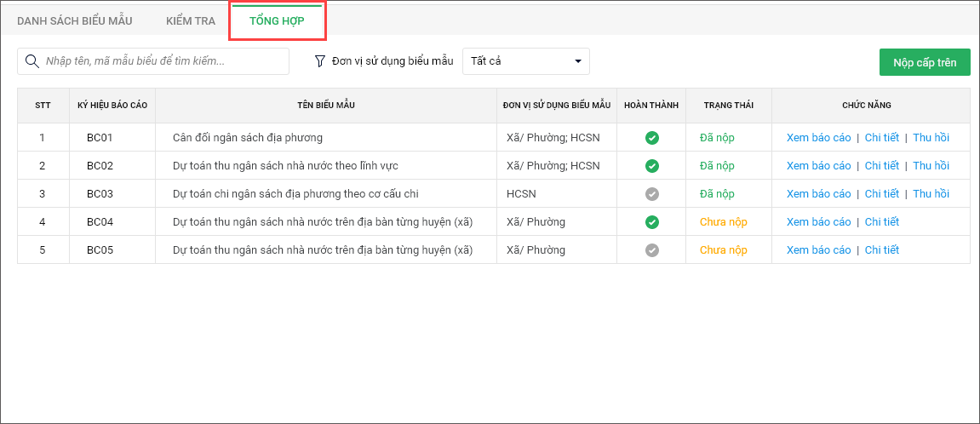Click the filter funnel icon

point(320,61)
